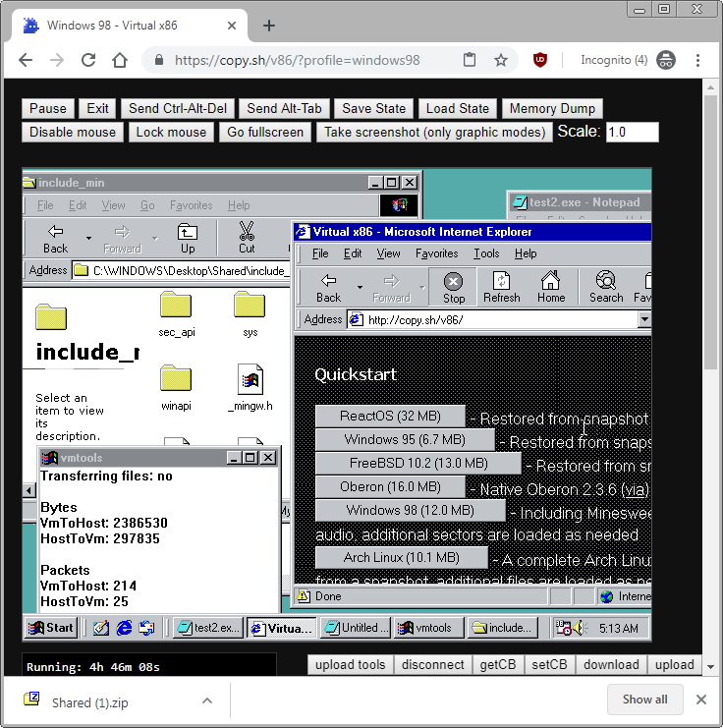Expand the Internet Explorer address dropdown
Viewport: 723px width, 728px height.
644,319
